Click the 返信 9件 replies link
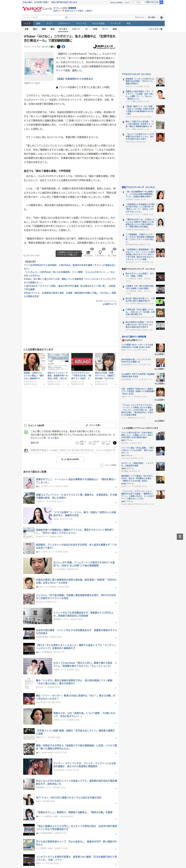 click(34, 443)
